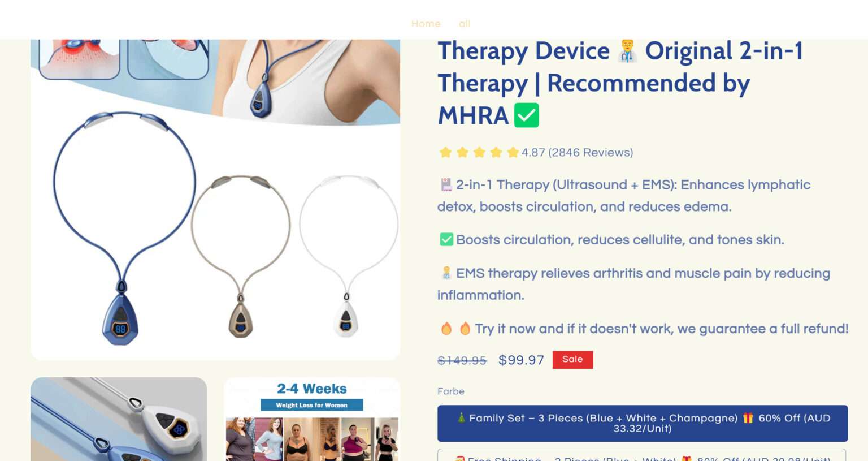Viewport: 868px width, 461px height.
Task: Click the white necklace device in main image
Action: point(348,256)
